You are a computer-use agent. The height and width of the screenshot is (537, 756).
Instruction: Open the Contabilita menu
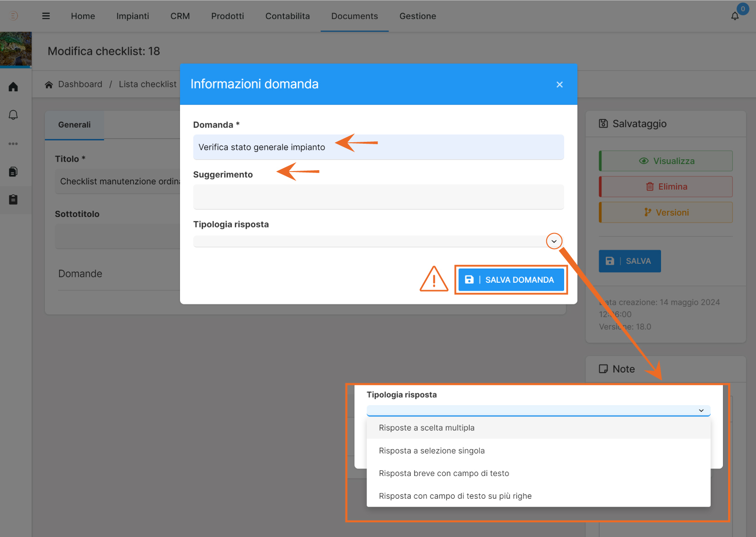[x=287, y=16]
